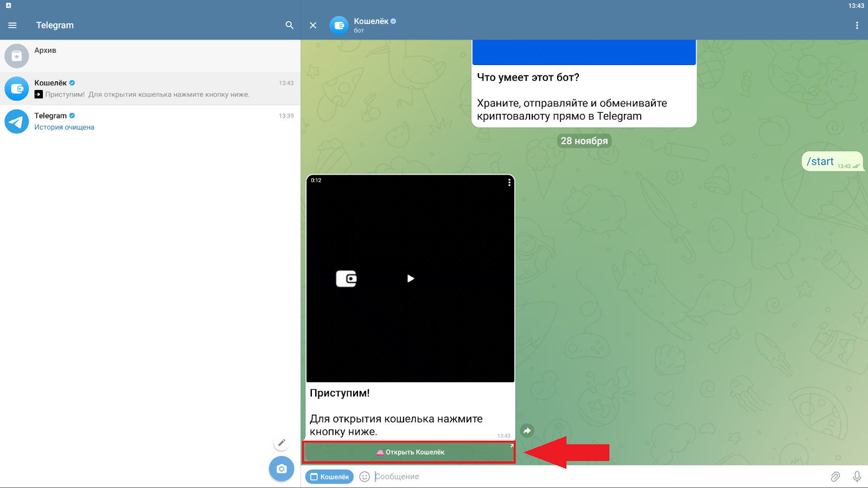Click the Telegram title in the sidebar header

[55, 25]
